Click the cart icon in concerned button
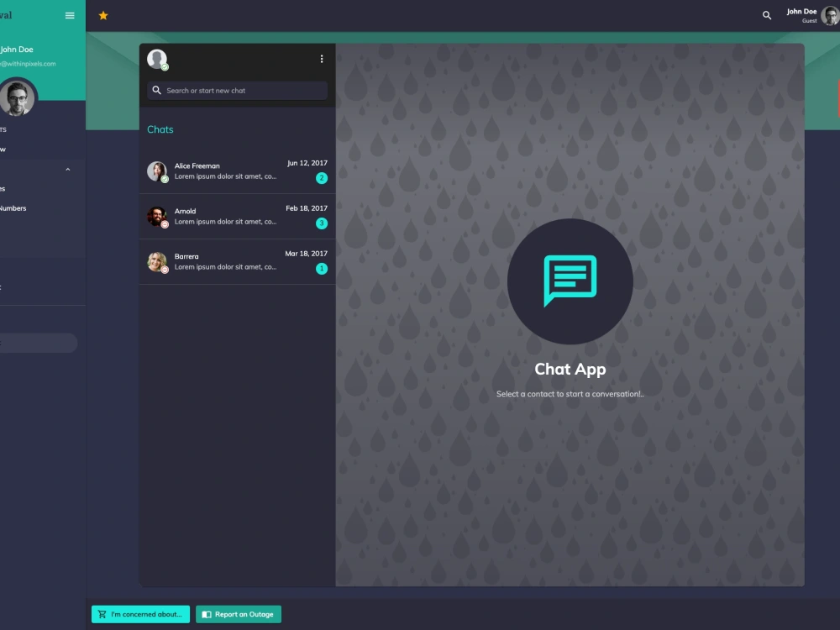Screen dimensions: 840x630 [x=102, y=615]
